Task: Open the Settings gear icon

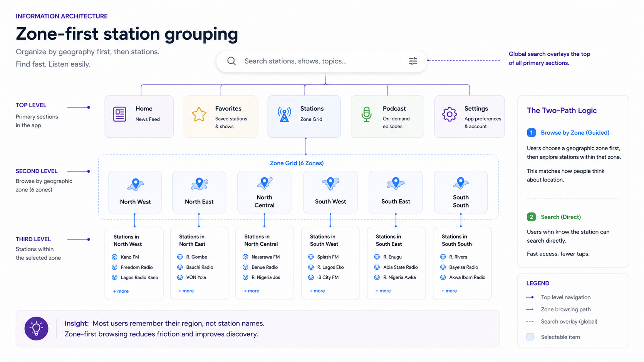Action: [449, 114]
